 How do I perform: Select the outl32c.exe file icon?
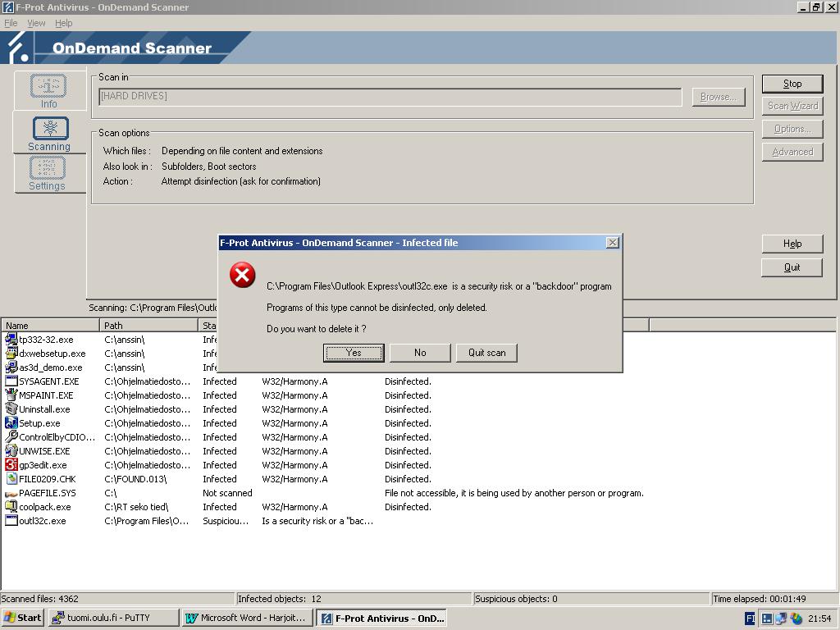click(x=11, y=520)
